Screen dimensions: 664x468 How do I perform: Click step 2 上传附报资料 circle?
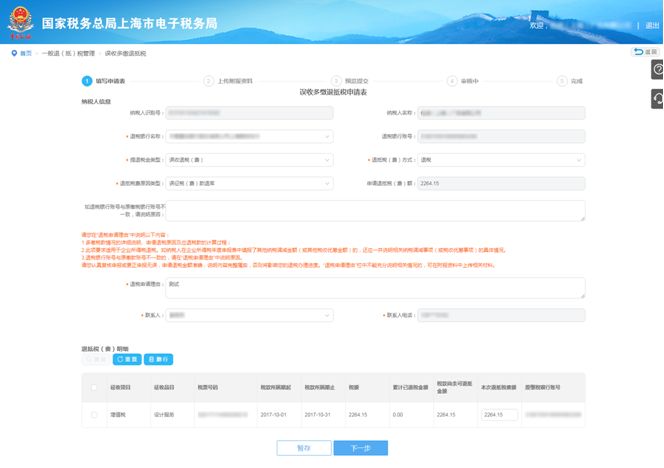(x=207, y=80)
